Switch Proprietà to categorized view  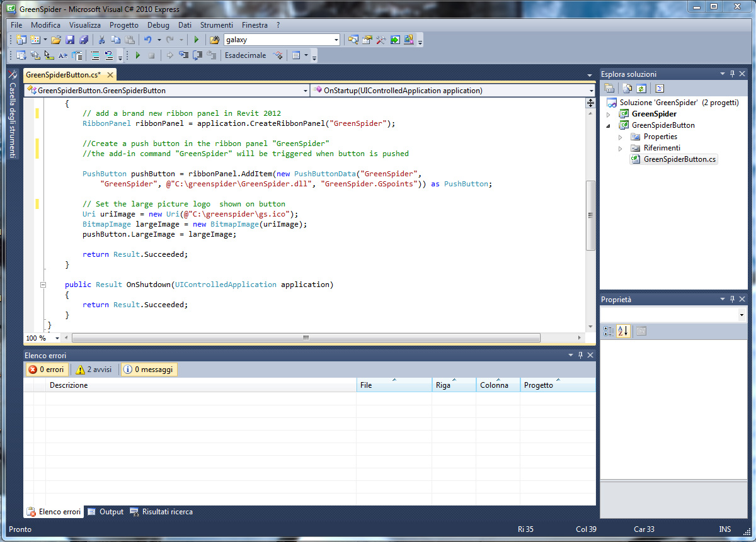pyautogui.click(x=609, y=331)
